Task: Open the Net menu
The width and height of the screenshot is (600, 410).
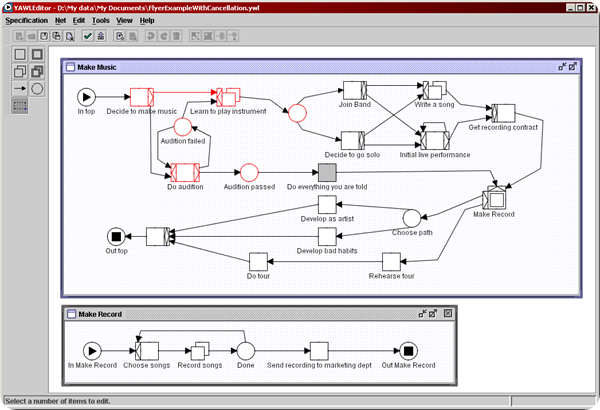Action: click(x=60, y=21)
